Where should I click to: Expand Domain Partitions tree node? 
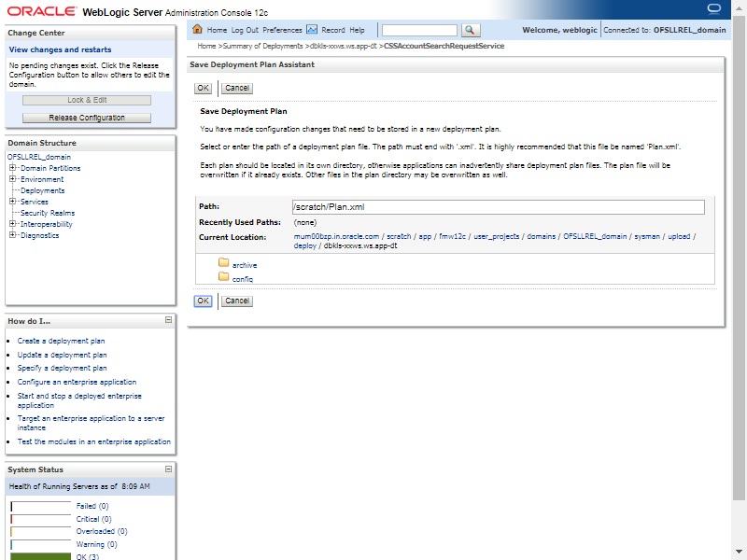[12, 168]
